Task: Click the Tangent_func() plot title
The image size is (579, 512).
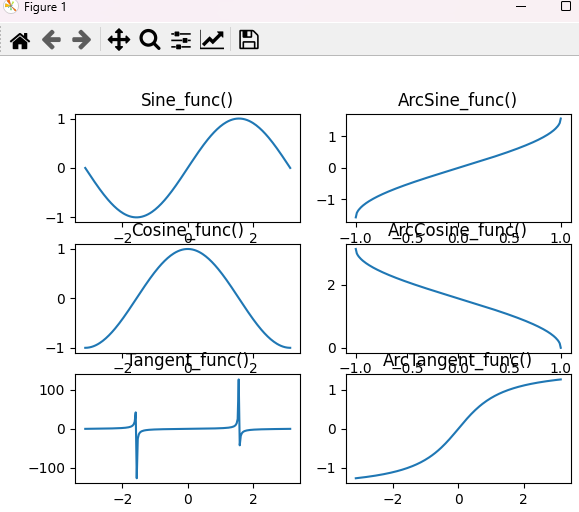Action: pyautogui.click(x=188, y=360)
